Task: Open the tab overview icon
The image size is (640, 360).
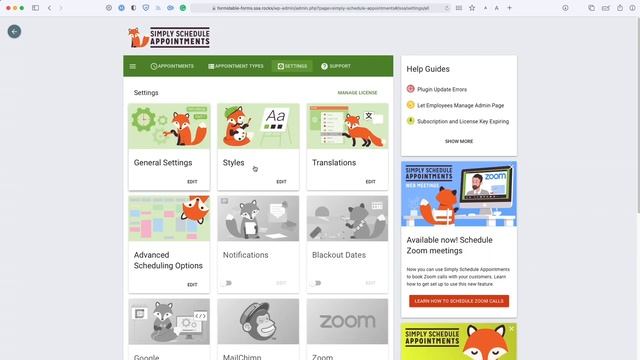Action: pyautogui.click(x=591, y=8)
